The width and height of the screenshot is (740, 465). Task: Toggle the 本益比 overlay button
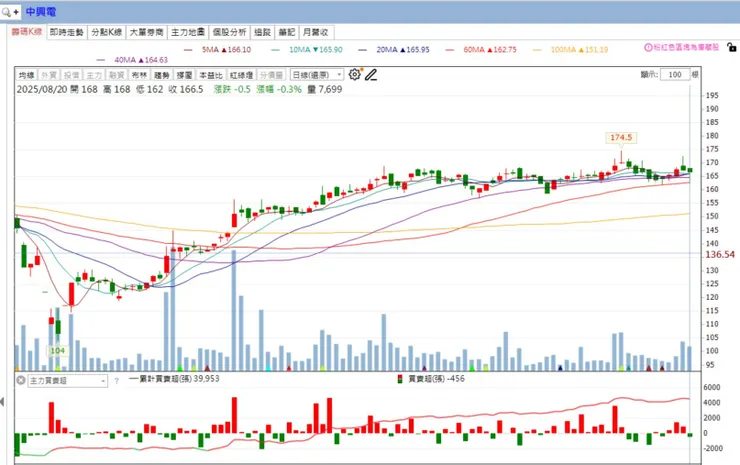tap(210, 75)
